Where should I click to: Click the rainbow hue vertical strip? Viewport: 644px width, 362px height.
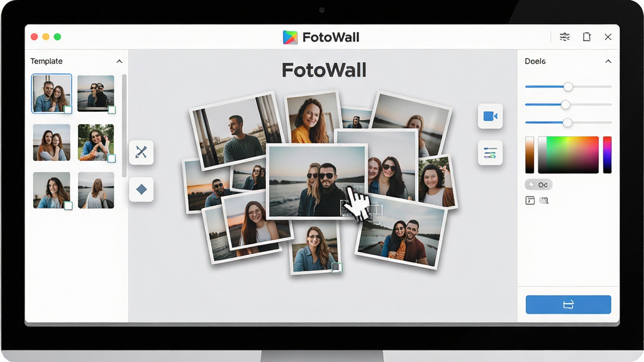pyautogui.click(x=607, y=155)
